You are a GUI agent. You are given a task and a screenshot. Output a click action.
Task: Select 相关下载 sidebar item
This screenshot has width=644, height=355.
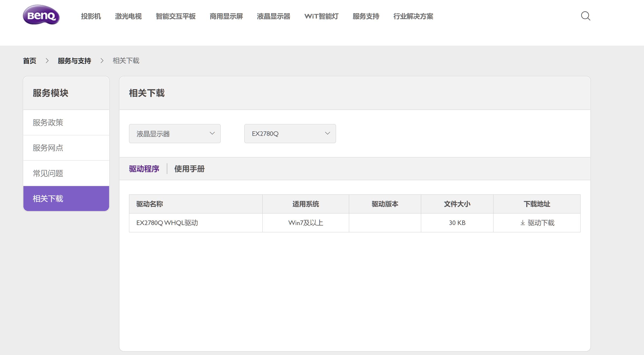pyautogui.click(x=48, y=198)
